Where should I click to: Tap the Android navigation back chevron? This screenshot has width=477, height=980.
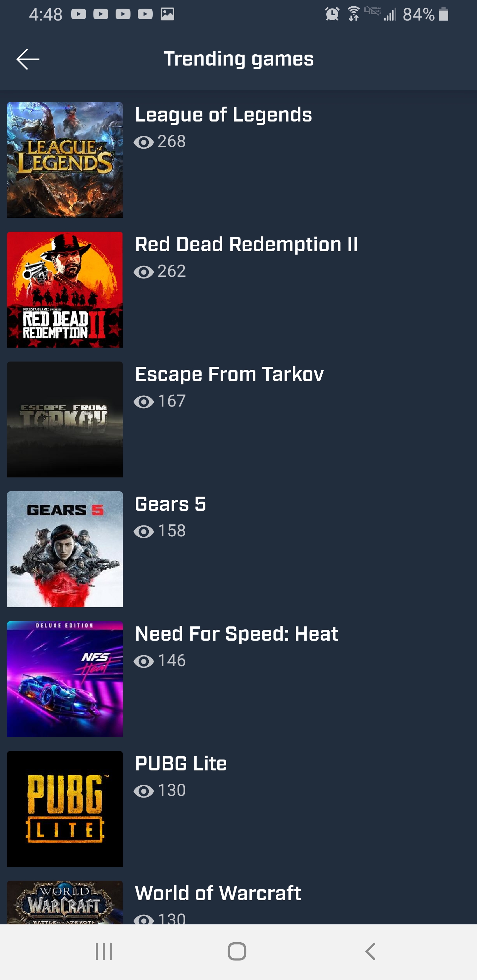[x=370, y=952]
